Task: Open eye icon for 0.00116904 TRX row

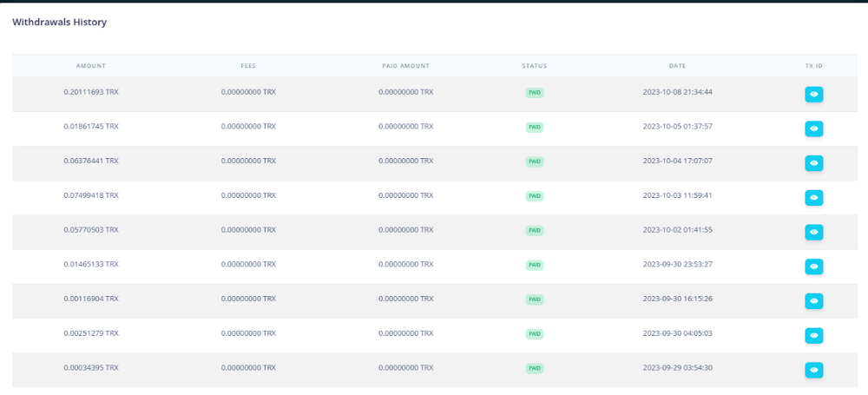Action: [813, 301]
